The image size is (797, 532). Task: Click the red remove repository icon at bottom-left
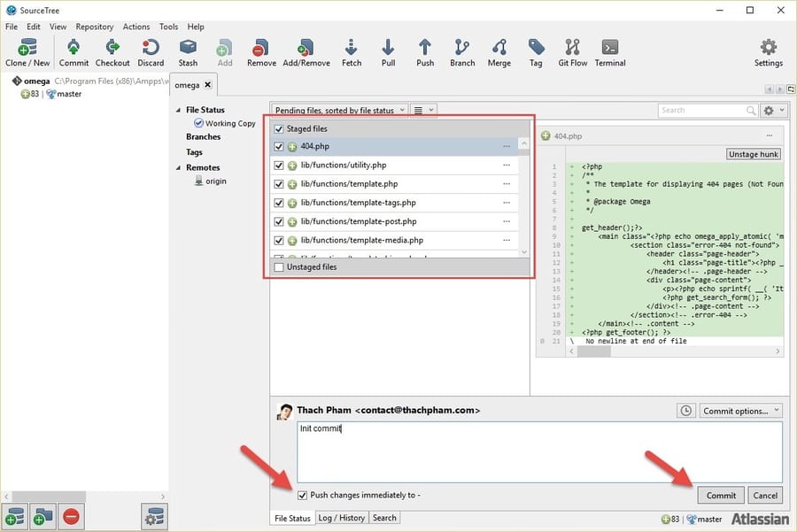pyautogui.click(x=71, y=517)
